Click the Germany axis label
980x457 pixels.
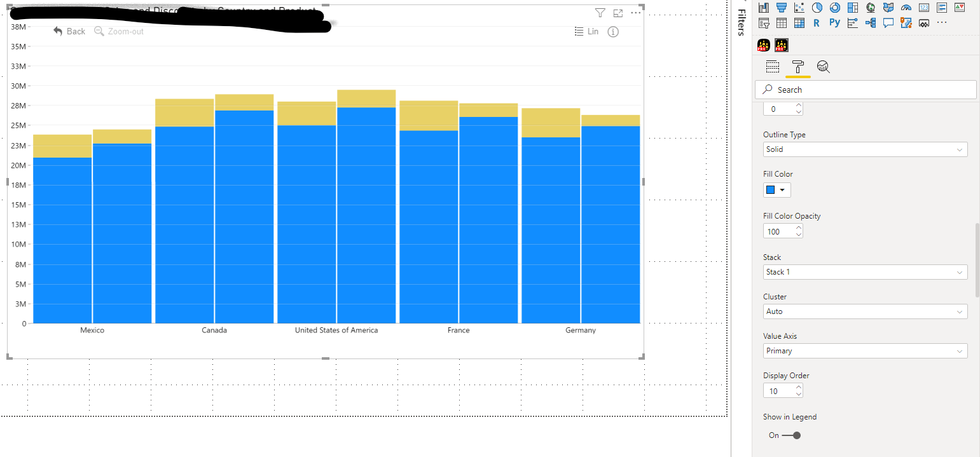581,331
